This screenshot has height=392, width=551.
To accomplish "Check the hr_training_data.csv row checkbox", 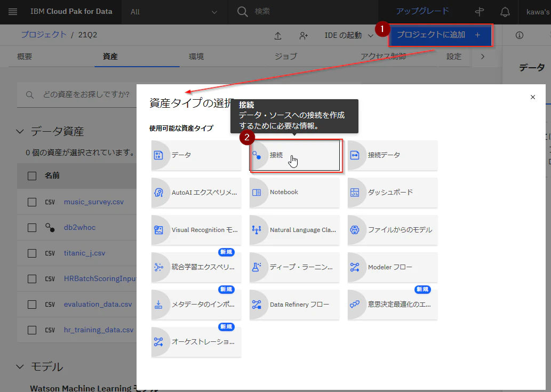I will tap(32, 330).
